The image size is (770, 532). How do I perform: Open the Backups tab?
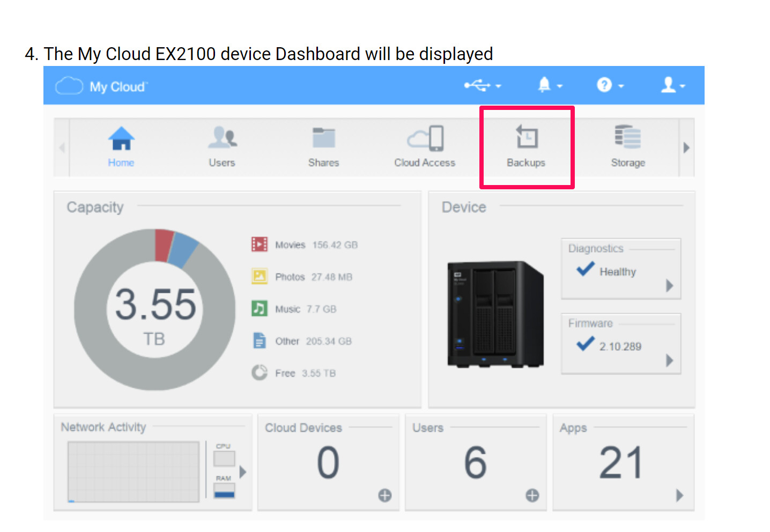pos(526,146)
